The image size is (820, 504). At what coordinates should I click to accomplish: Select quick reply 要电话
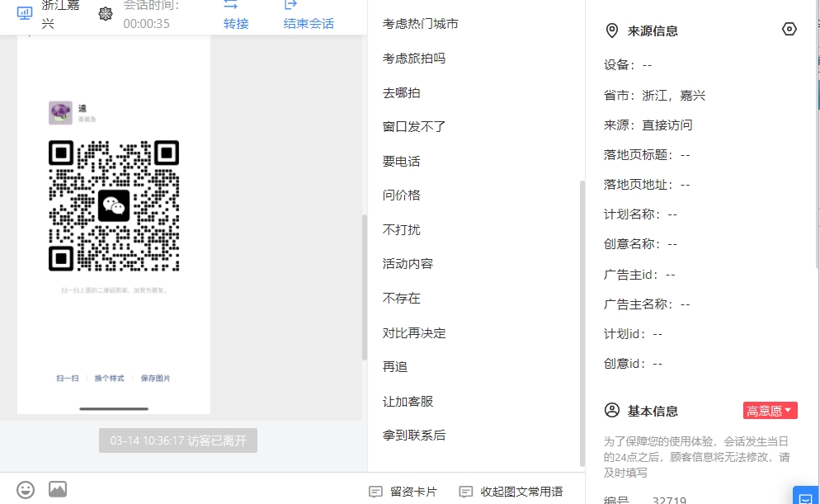(401, 162)
